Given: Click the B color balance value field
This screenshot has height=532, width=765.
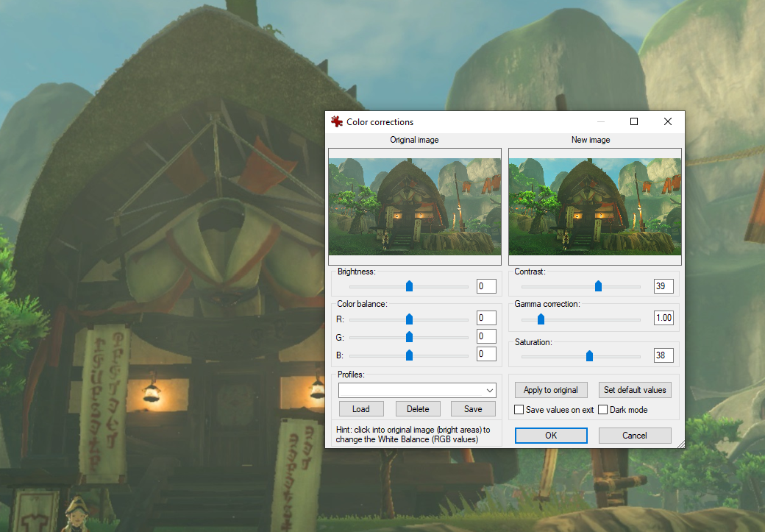Looking at the screenshot, I should pyautogui.click(x=486, y=354).
